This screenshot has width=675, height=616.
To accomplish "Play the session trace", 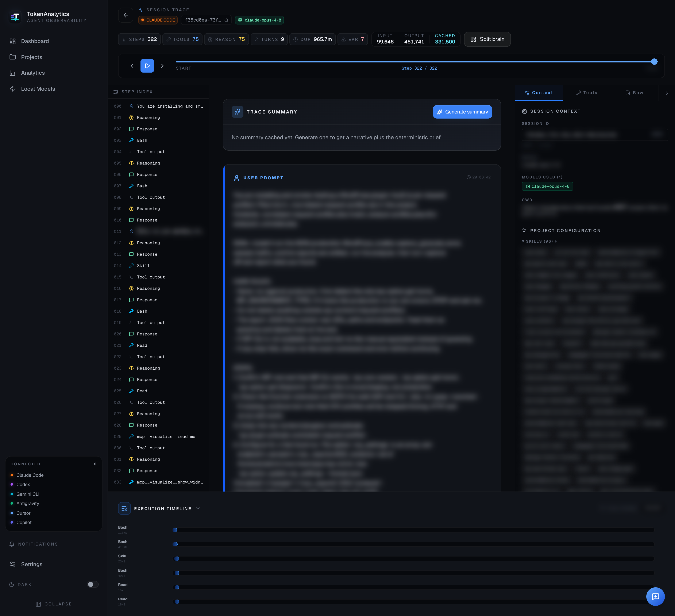I will tap(147, 66).
